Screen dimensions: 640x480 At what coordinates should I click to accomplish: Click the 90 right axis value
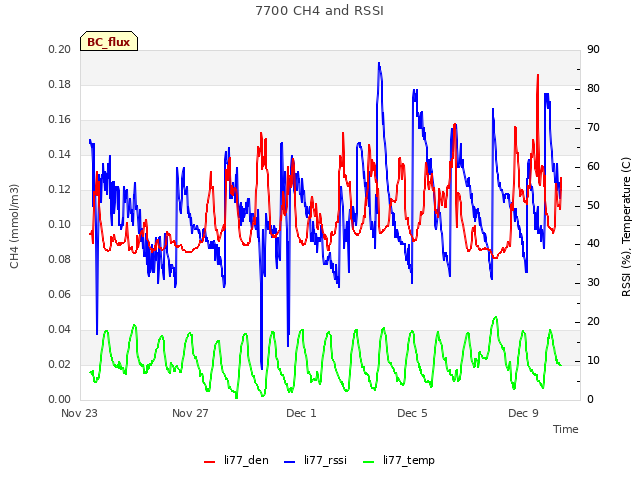click(593, 49)
